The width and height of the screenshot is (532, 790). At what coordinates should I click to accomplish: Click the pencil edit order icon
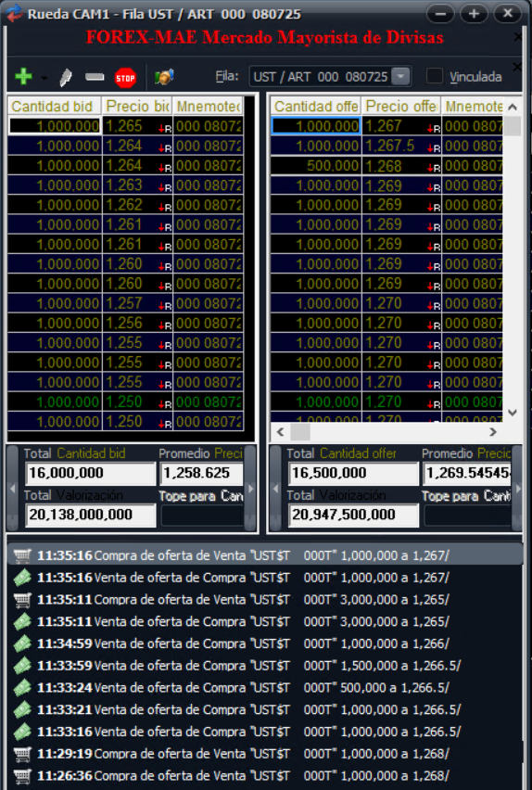point(66,78)
